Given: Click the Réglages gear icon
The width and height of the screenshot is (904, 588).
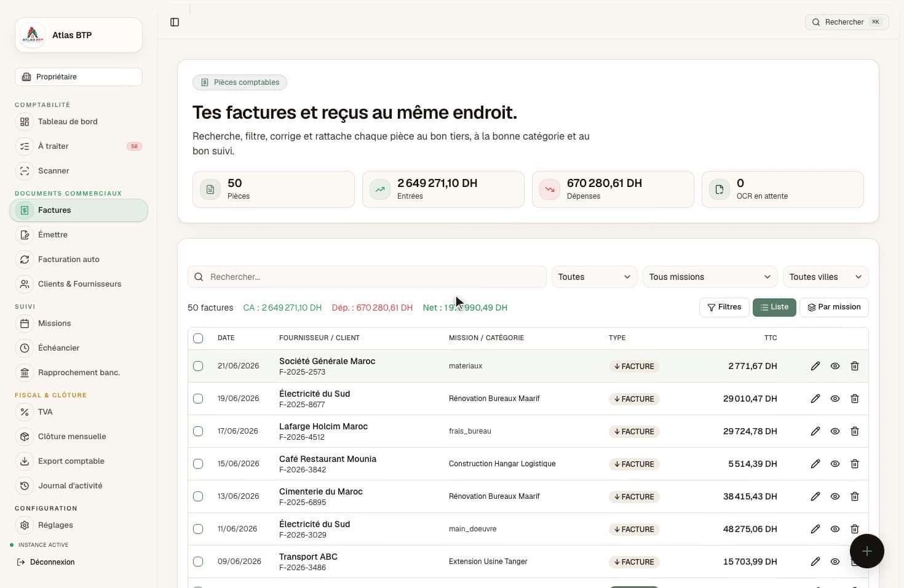Looking at the screenshot, I should click(x=25, y=525).
